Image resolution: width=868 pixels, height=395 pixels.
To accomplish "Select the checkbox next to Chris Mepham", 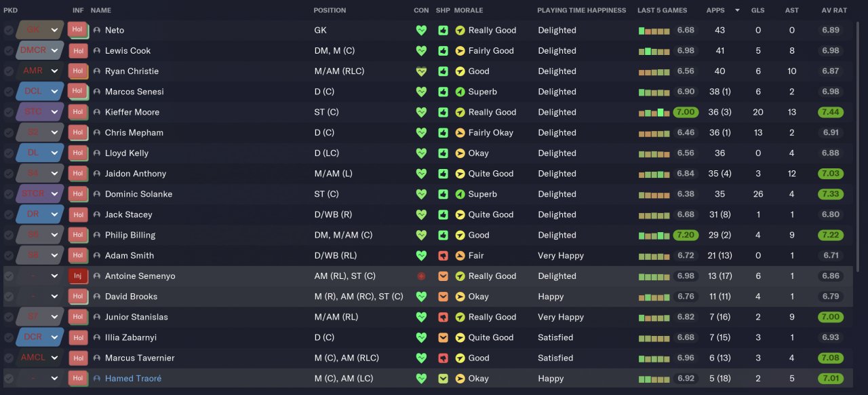I will tap(8, 133).
